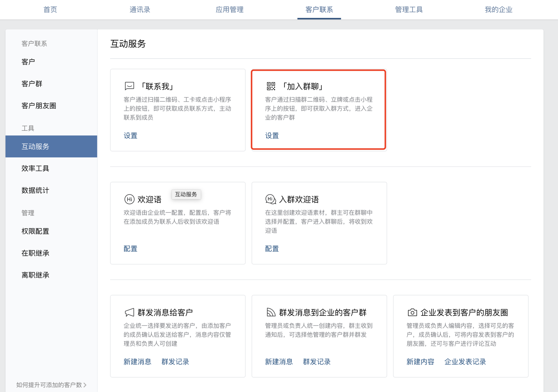Click the Hi circle icon next to 欢迎语
Image resolution: width=558 pixels, height=392 pixels.
coord(129,199)
